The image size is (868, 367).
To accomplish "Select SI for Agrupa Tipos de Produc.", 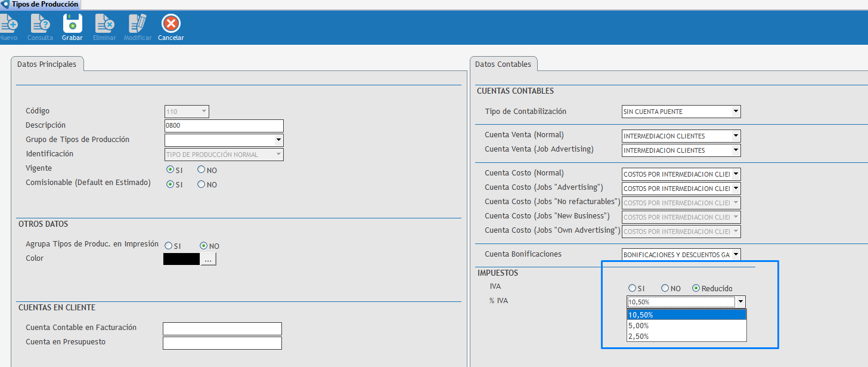I will tap(169, 246).
